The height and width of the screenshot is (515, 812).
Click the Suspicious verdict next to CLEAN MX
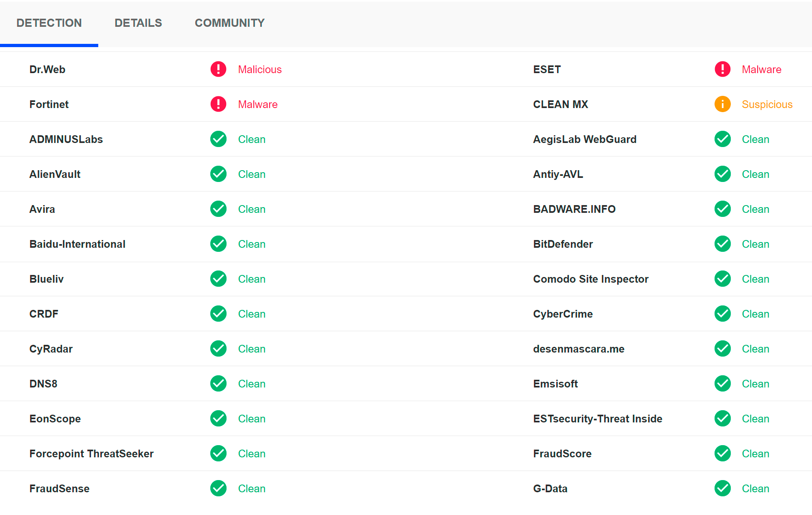click(767, 104)
